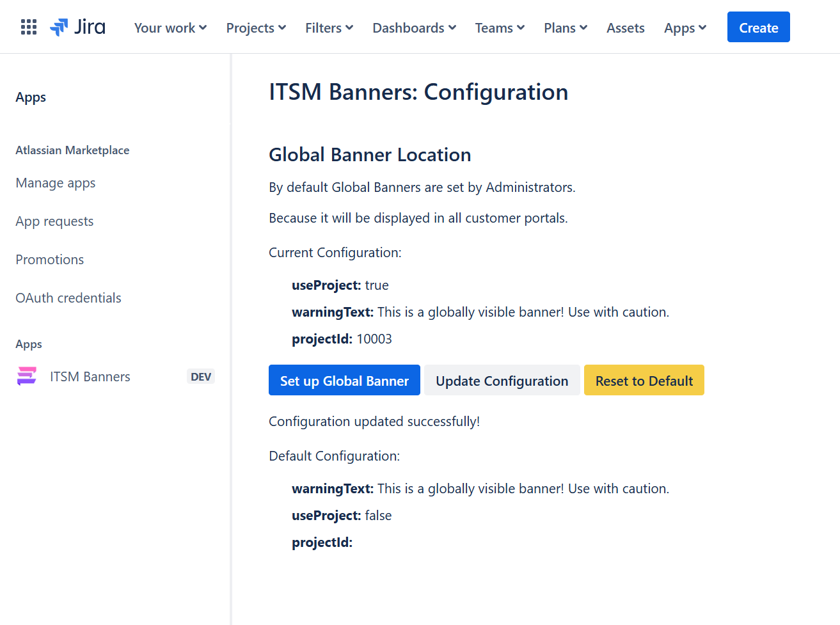Click the ITSM Banners app icon

26,376
